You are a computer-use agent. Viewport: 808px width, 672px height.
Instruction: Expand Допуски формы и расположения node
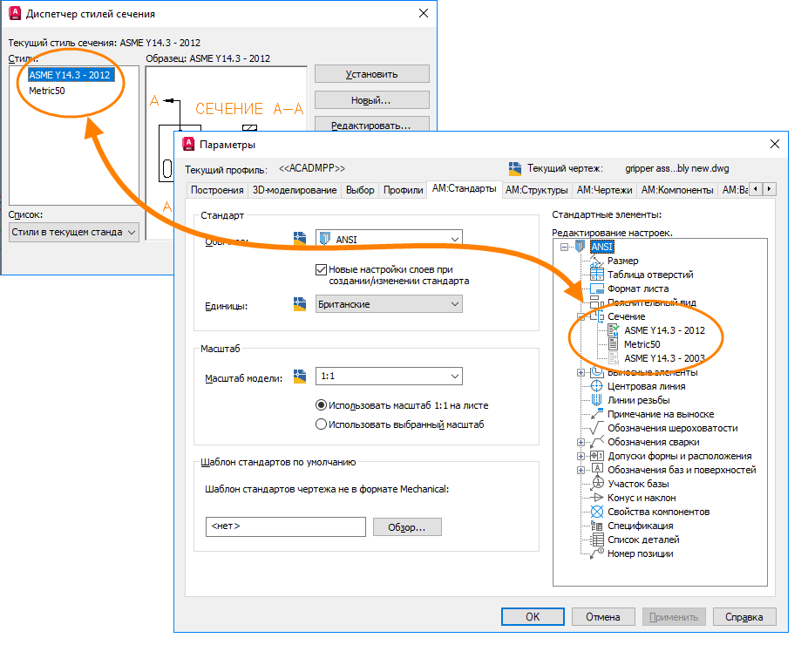(581, 456)
